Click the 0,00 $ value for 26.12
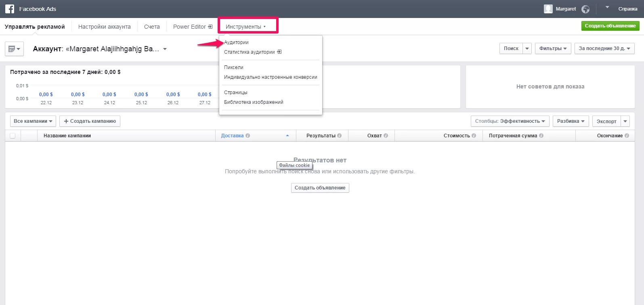 point(173,95)
